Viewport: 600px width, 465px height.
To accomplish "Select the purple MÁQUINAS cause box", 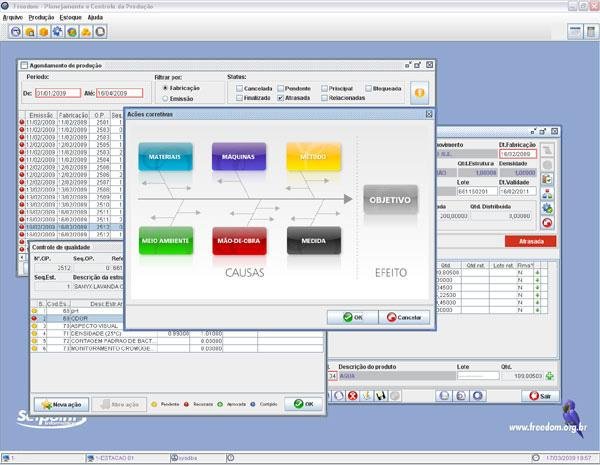I will pos(239,157).
